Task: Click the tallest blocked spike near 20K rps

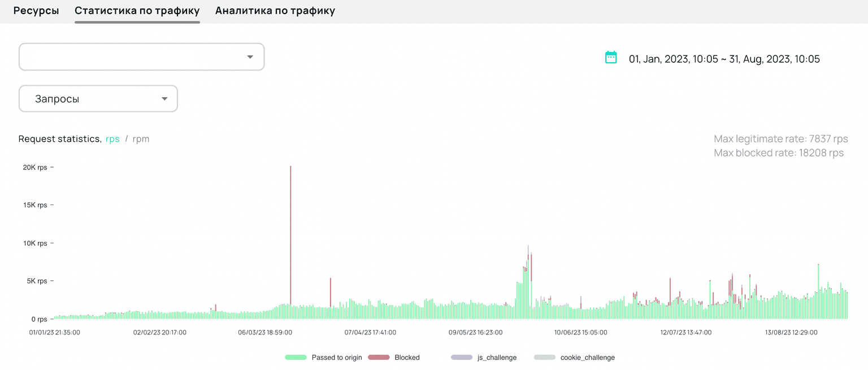Action: point(290,226)
